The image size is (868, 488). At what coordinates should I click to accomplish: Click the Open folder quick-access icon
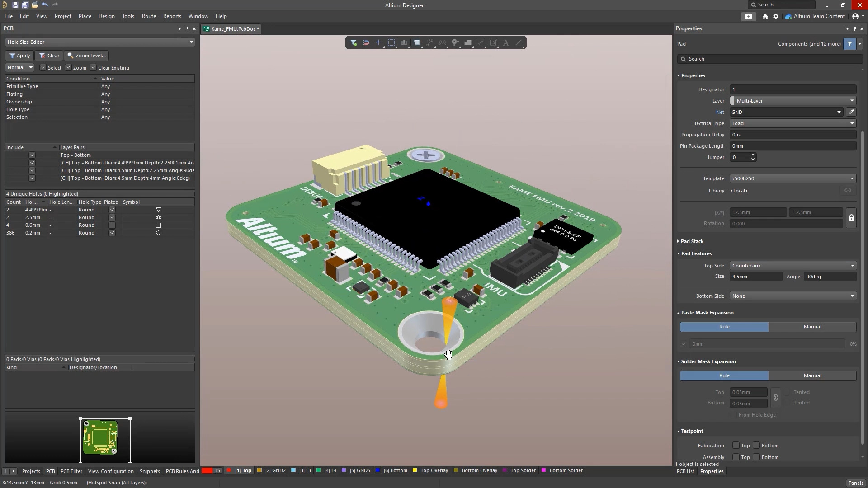[35, 5]
